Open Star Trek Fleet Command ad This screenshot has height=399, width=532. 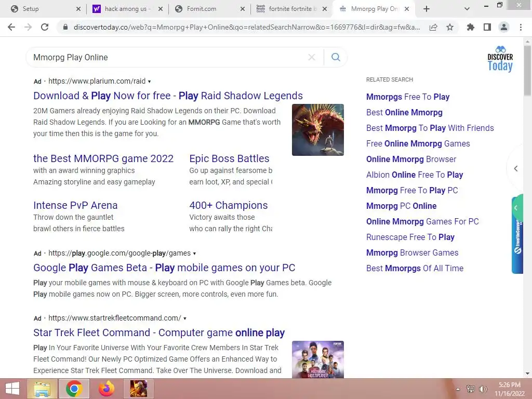coord(159,332)
